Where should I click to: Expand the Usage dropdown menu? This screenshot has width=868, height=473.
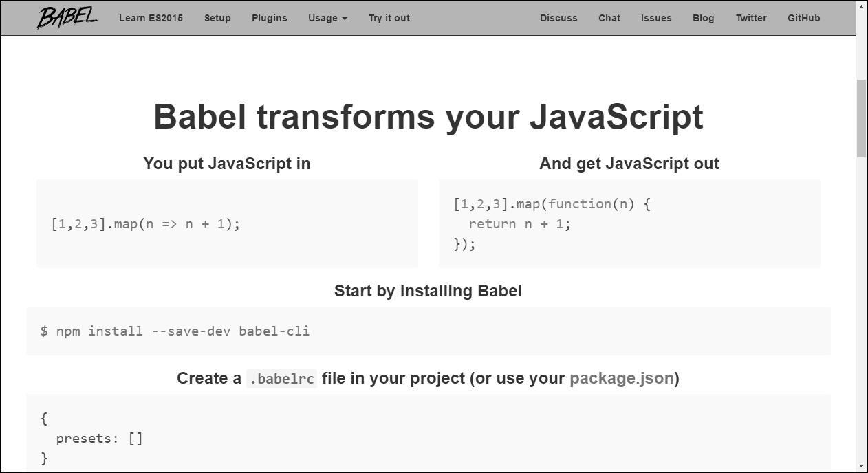tap(327, 18)
